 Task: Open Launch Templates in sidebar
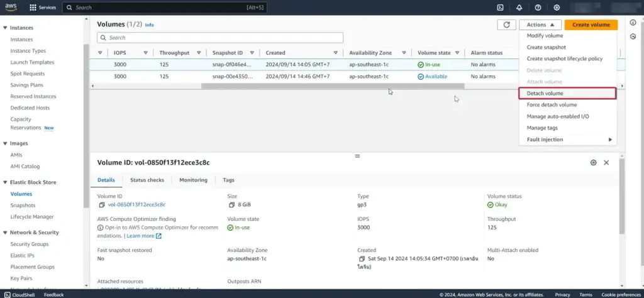[32, 62]
